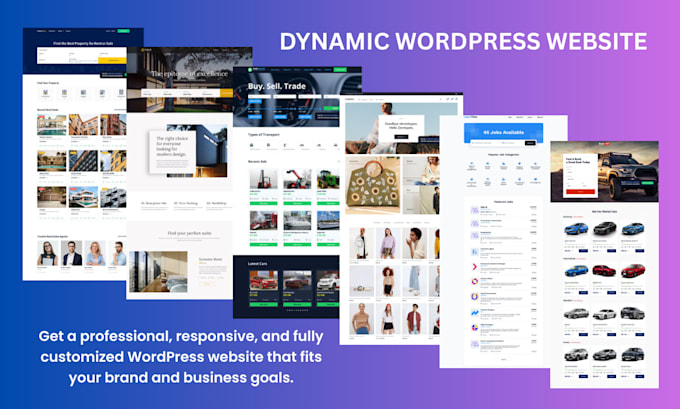Click 'The epitome of excellence' hotel headline
Image resolution: width=680 pixels, height=409 pixels.
[189, 74]
